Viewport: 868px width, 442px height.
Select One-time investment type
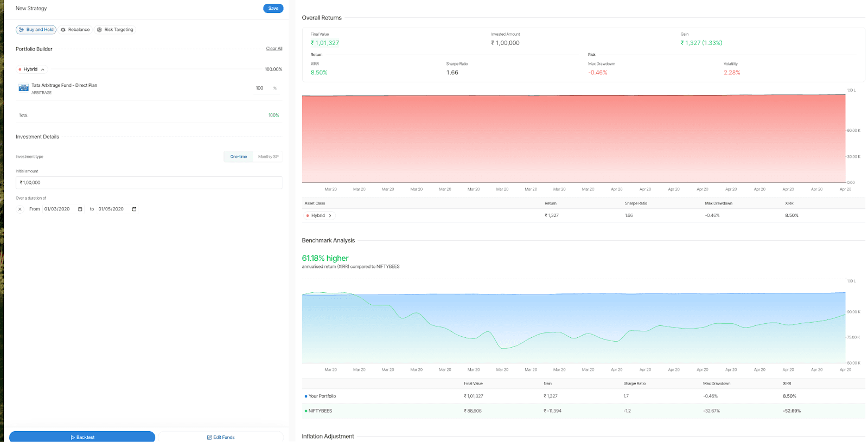[238, 157]
